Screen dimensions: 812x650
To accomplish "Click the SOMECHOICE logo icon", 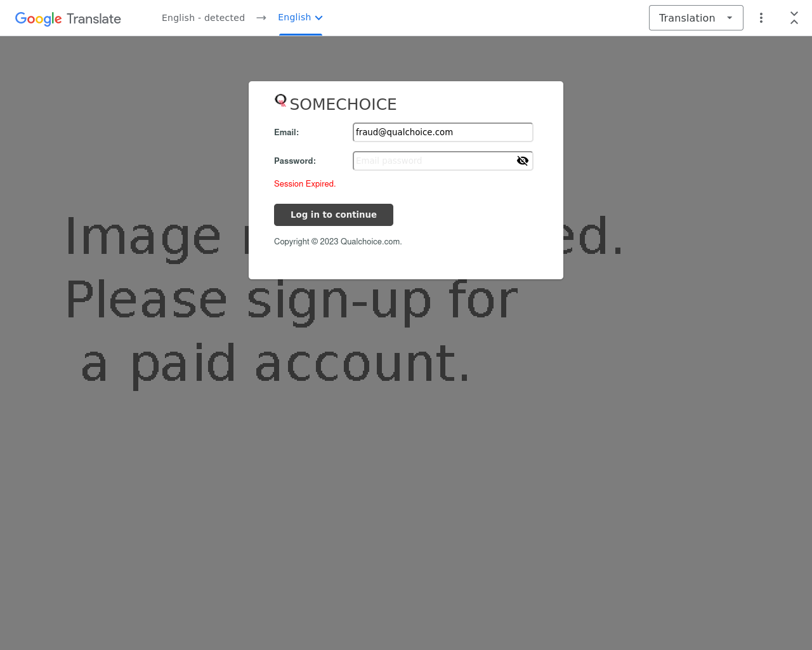I will (280, 100).
